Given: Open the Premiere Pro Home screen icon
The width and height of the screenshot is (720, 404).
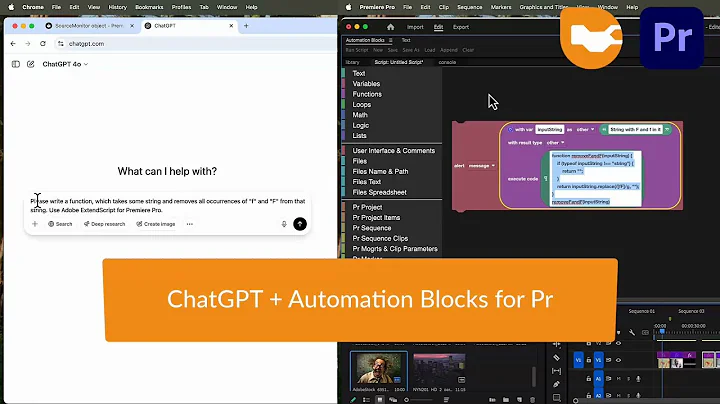Looking at the screenshot, I should (x=390, y=27).
